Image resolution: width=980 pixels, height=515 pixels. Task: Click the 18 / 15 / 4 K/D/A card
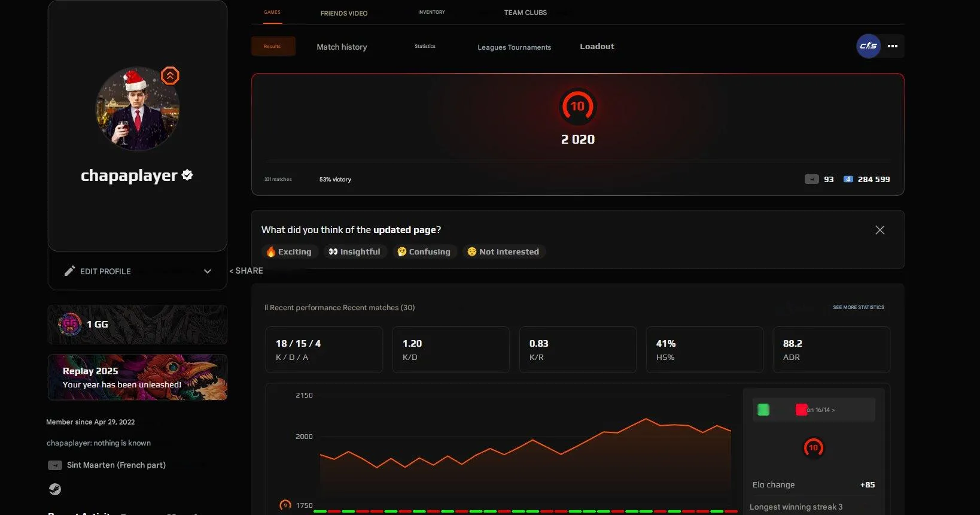click(x=324, y=350)
